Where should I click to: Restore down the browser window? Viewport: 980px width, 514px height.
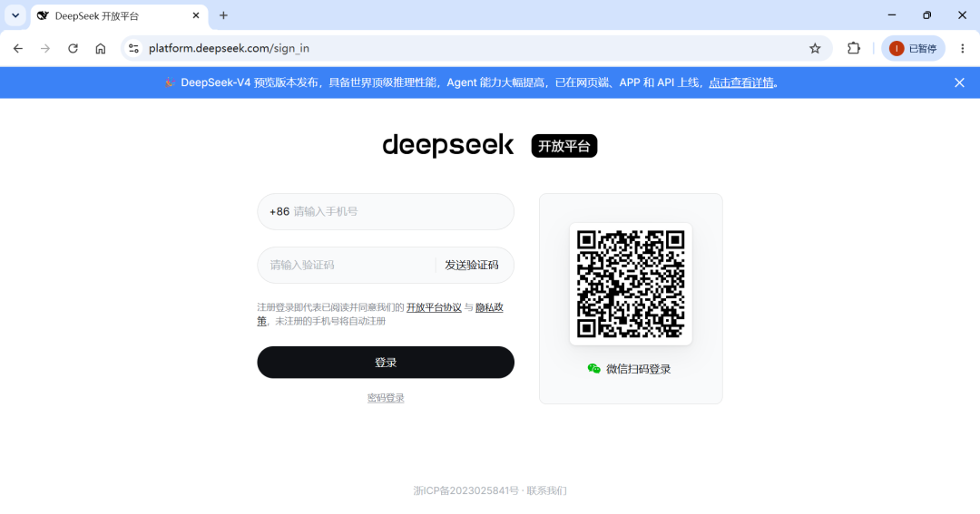coord(926,15)
